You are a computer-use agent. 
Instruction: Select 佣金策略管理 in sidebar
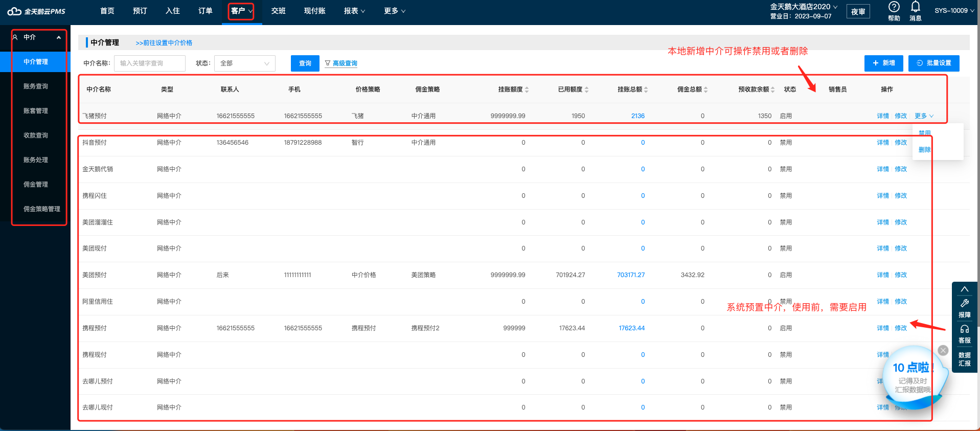click(41, 209)
